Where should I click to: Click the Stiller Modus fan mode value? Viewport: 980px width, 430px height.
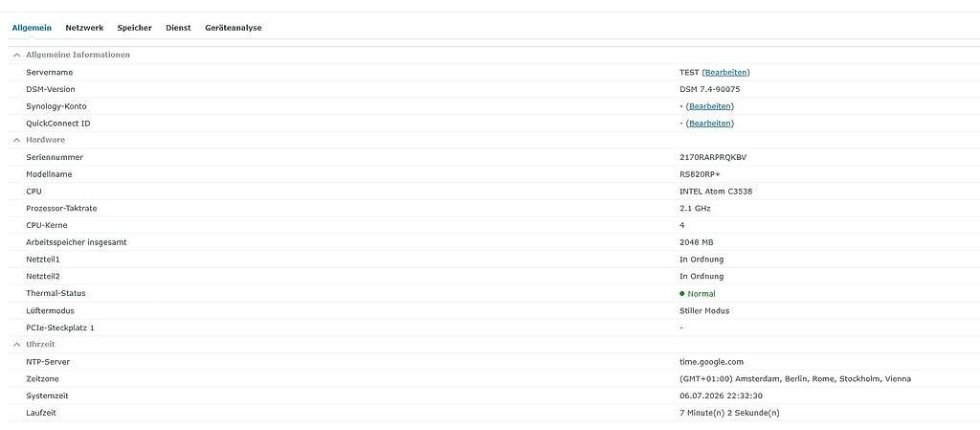pyautogui.click(x=704, y=310)
